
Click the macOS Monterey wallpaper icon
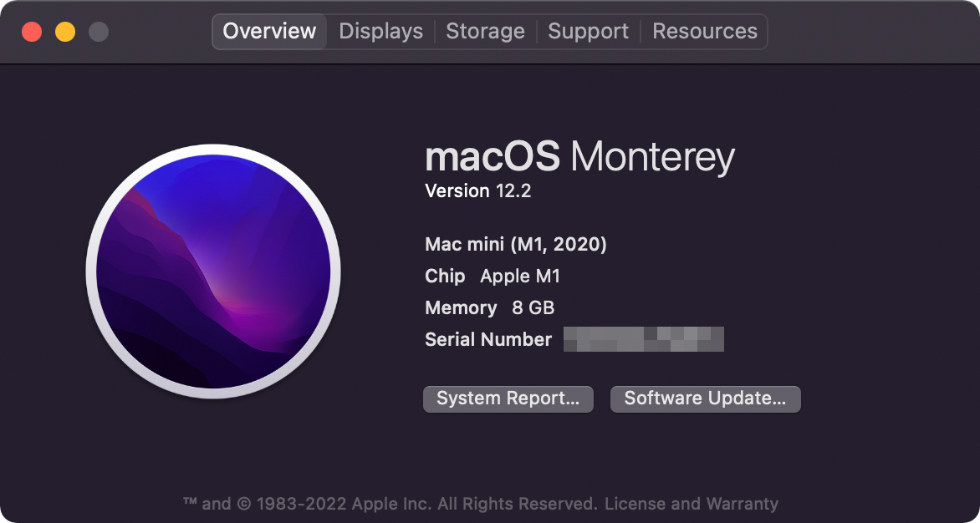(x=213, y=272)
